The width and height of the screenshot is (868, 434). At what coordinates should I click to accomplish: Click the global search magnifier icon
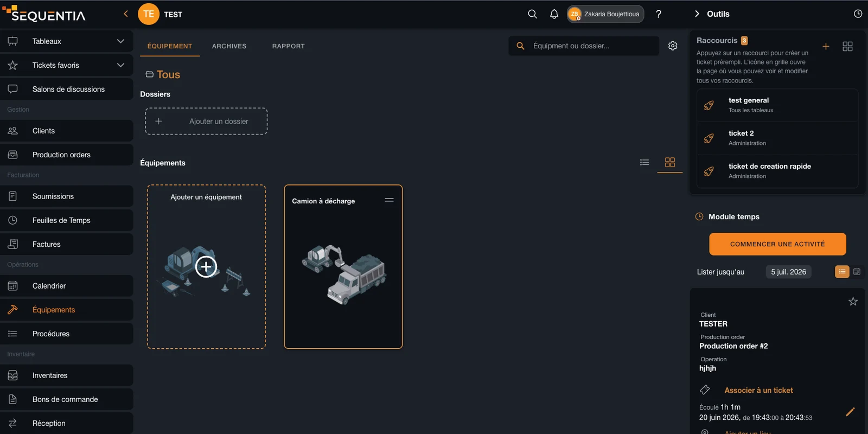533,14
